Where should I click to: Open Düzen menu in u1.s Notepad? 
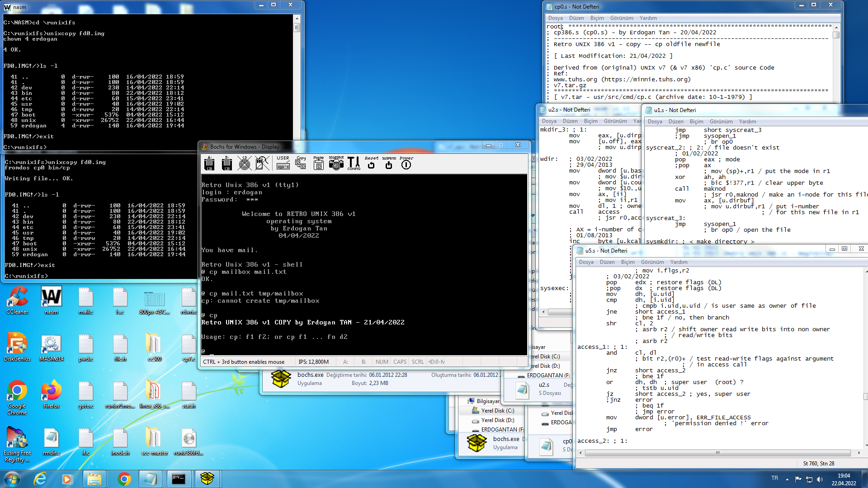coord(676,122)
